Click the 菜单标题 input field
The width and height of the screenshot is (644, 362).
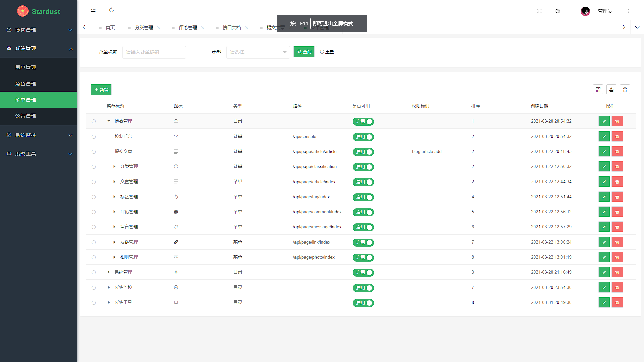click(x=154, y=52)
